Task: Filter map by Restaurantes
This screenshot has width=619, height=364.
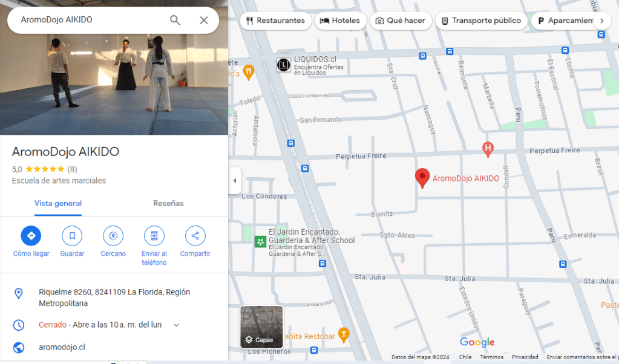Action: [x=275, y=21]
